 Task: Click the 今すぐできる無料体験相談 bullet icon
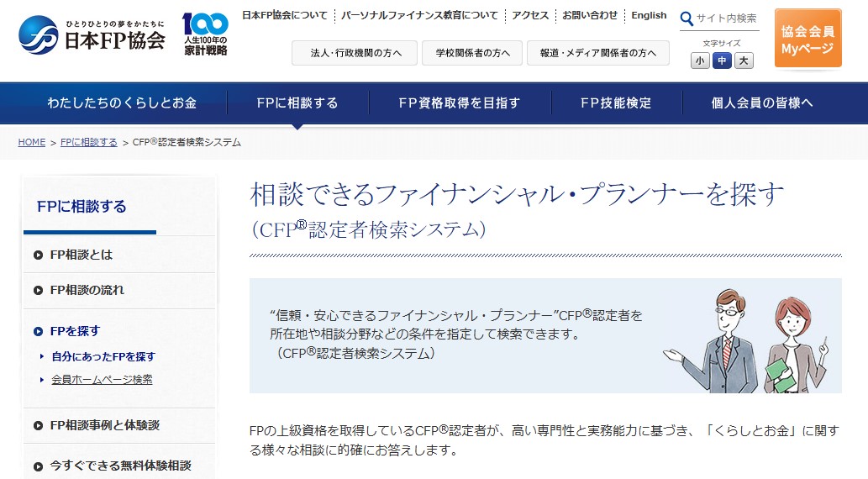(38, 466)
